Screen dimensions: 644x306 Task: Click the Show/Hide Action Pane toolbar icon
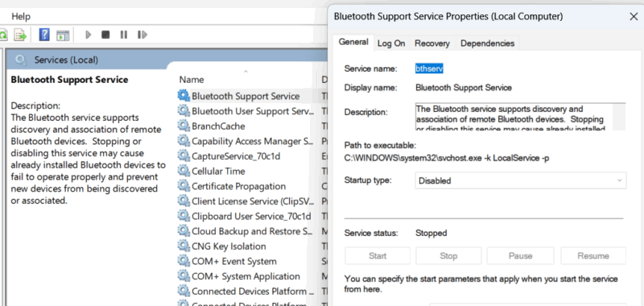point(63,35)
